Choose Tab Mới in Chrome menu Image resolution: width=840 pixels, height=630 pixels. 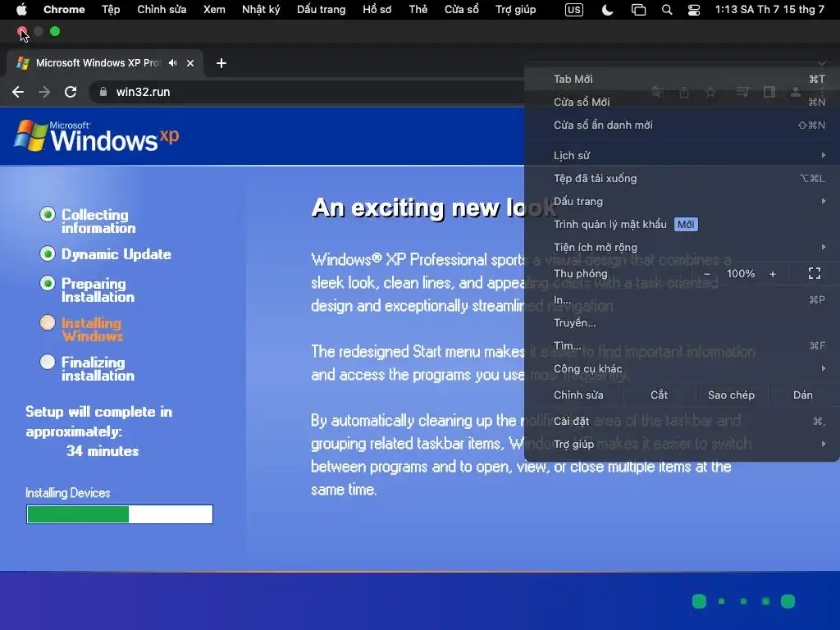point(682,80)
